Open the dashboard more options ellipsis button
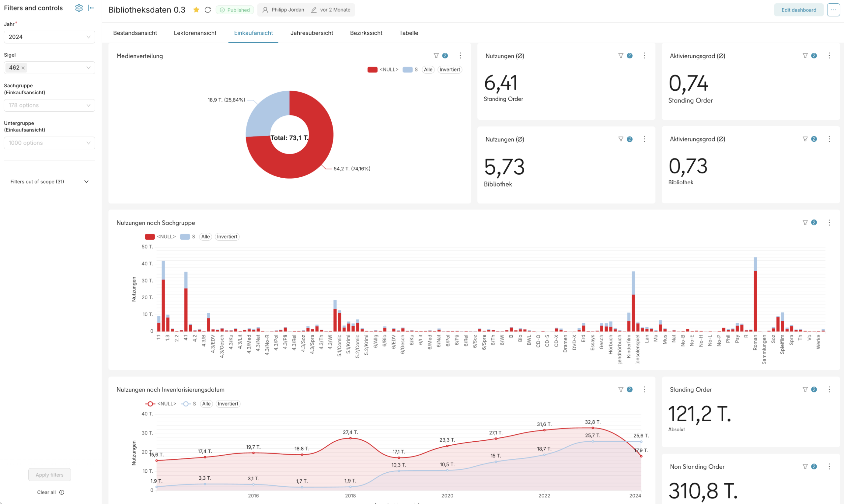The height and width of the screenshot is (504, 844). (833, 10)
